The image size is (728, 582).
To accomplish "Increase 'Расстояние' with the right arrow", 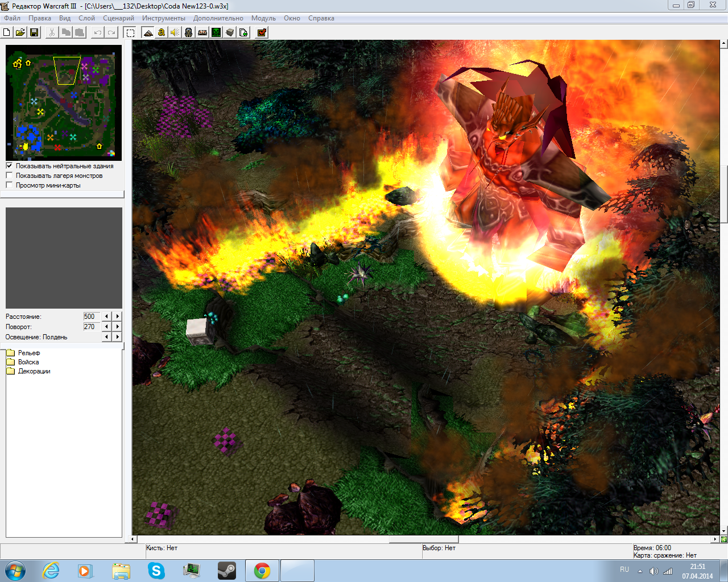I will 117,317.
